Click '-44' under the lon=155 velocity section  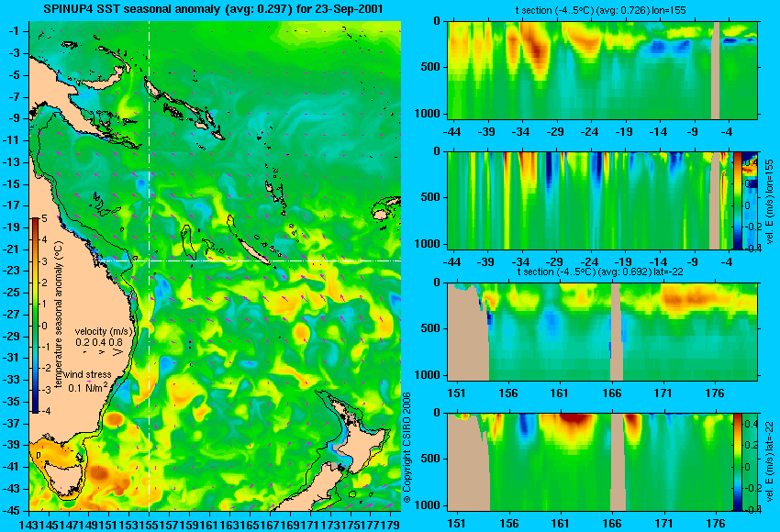pyautogui.click(x=451, y=262)
